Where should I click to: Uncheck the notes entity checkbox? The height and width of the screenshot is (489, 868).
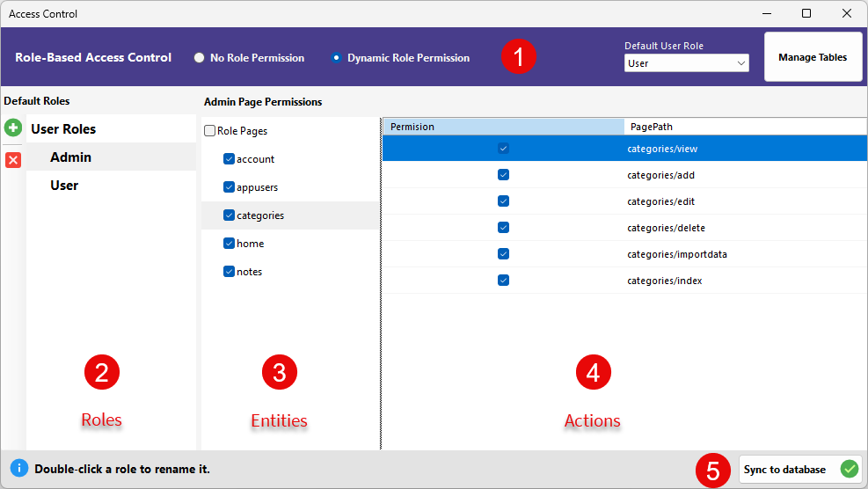[230, 272]
